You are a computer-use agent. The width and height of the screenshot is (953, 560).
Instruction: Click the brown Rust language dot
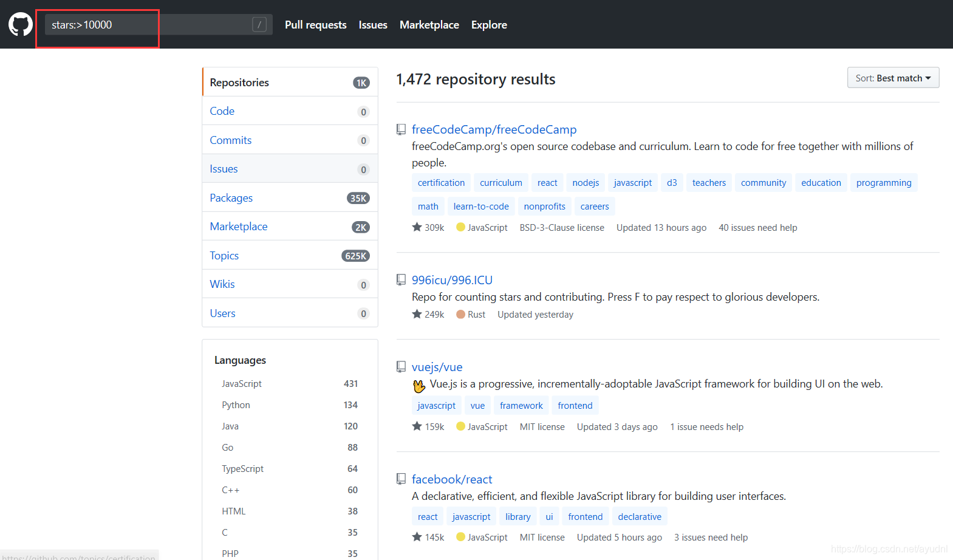click(x=460, y=314)
